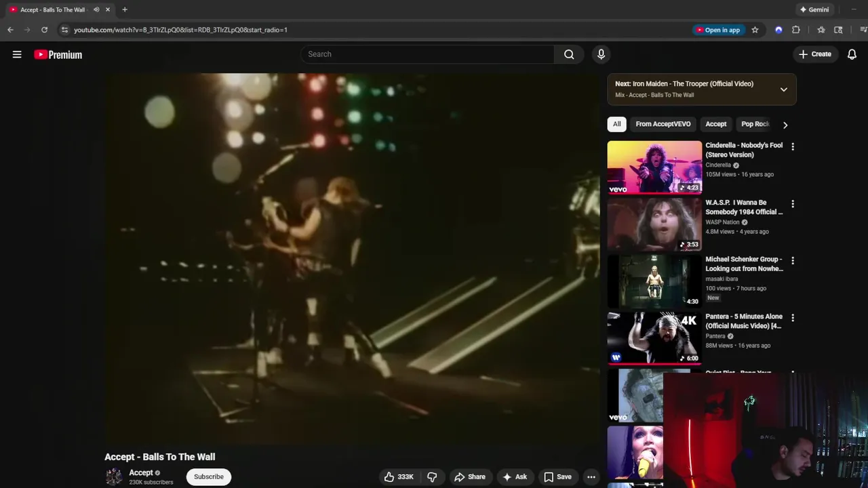
Task: Go back in browser history
Action: click(10, 30)
